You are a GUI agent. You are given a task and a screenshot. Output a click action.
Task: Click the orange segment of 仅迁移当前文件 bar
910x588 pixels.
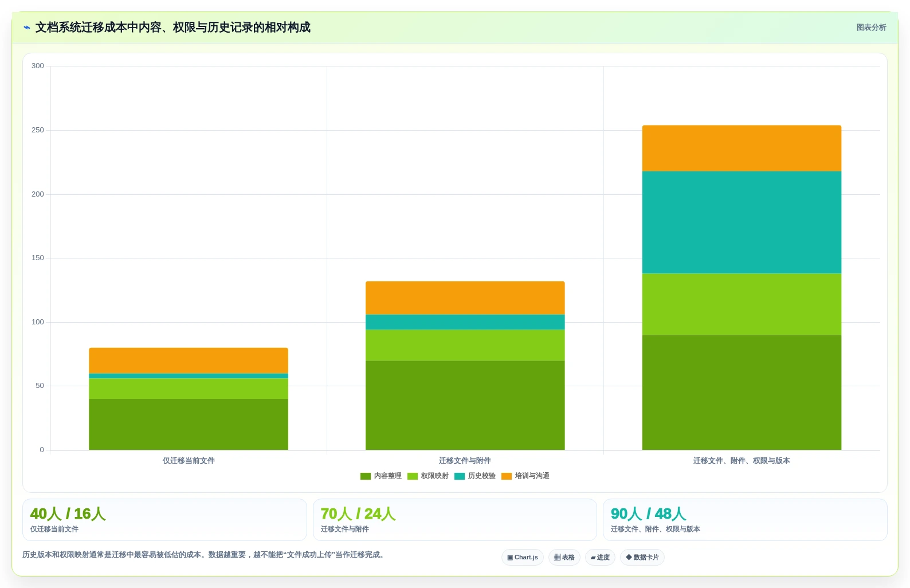click(x=189, y=360)
